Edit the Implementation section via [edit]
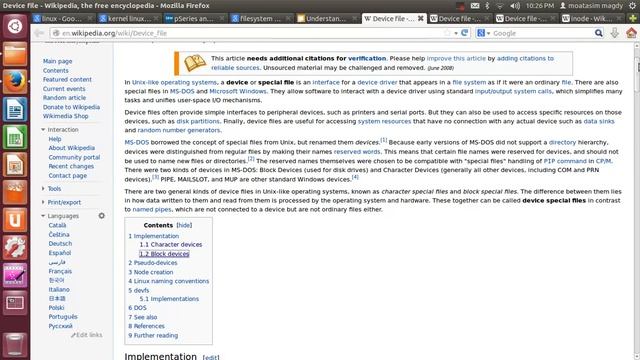 pos(211,357)
